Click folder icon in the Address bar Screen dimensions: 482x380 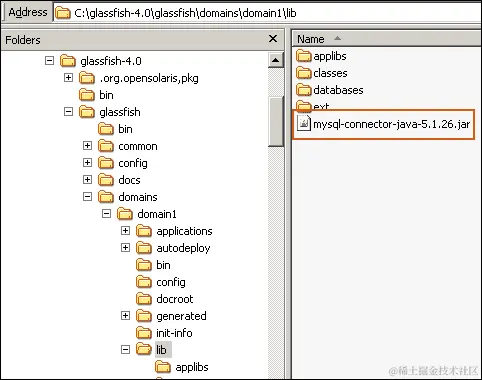63,13
